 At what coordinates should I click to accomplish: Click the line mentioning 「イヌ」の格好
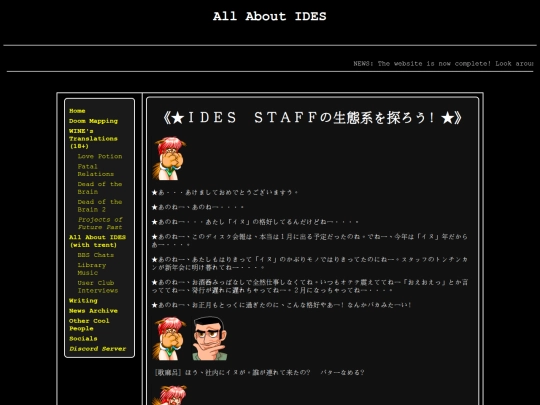point(255,222)
